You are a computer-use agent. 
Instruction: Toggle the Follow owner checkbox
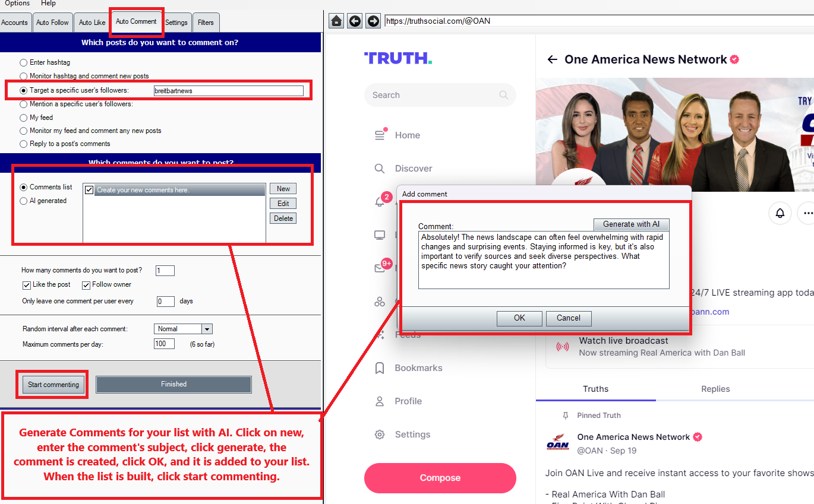coord(86,285)
